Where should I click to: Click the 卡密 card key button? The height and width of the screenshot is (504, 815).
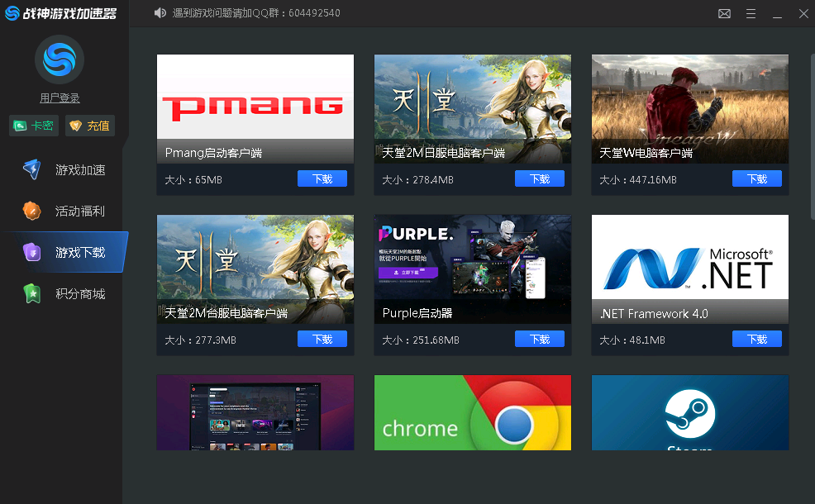[x=34, y=126]
